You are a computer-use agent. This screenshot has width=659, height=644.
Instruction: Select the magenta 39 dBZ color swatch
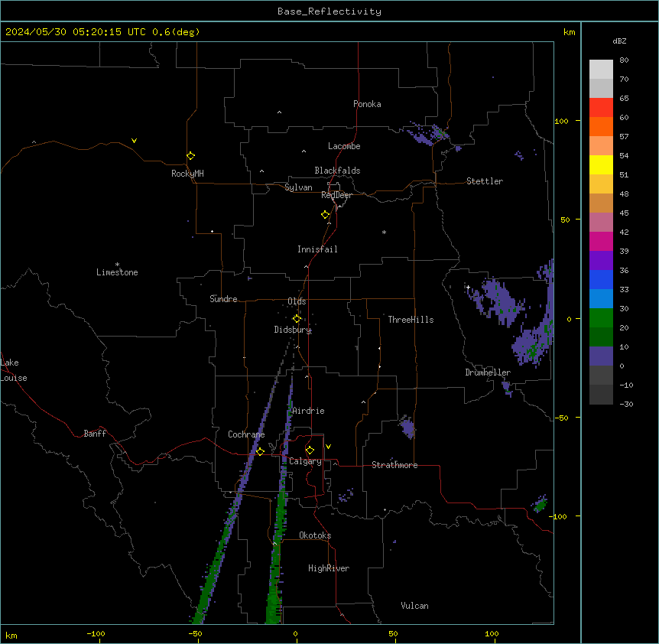coord(601,241)
